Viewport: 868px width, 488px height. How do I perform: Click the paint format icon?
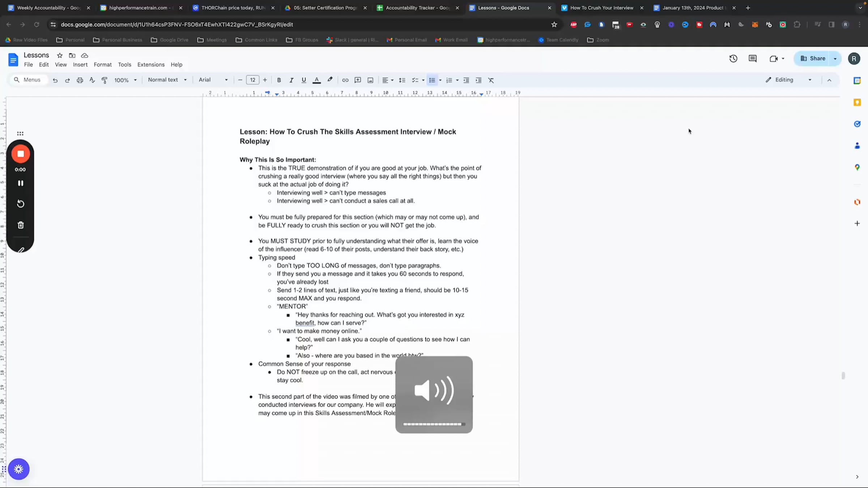105,80
